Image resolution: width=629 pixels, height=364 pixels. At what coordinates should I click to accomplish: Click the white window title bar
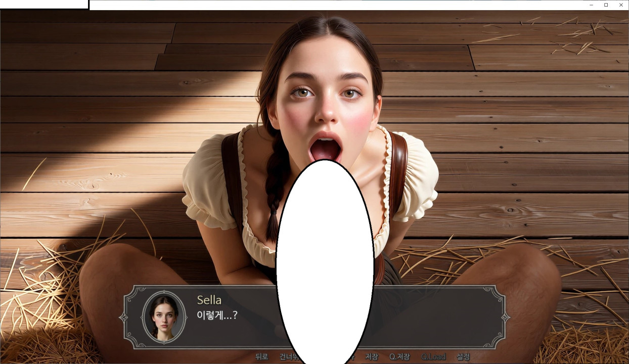point(329,5)
